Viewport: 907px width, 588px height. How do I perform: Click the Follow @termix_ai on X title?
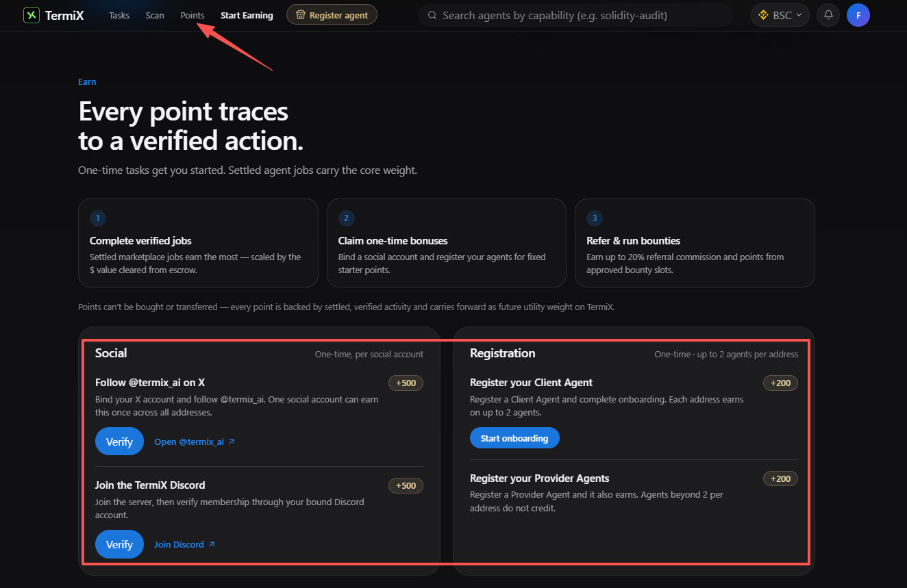coord(150,383)
